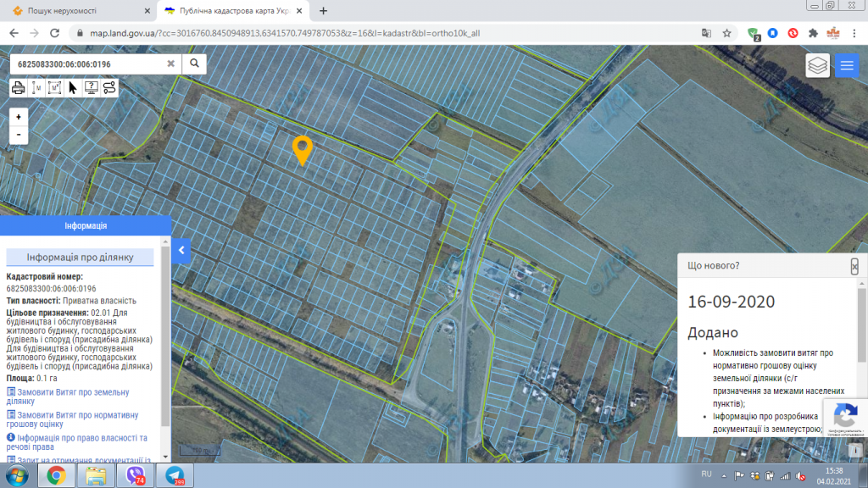Open Інформація про право власності link
Viewport: 868px width, 488px height.
pyautogui.click(x=81, y=441)
